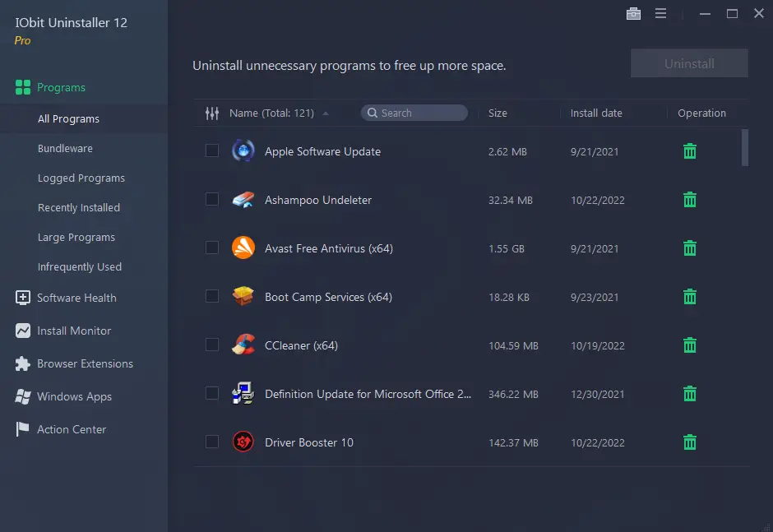The image size is (773, 532).
Task: Click the Name (Total: 121) header
Action: [x=271, y=113]
